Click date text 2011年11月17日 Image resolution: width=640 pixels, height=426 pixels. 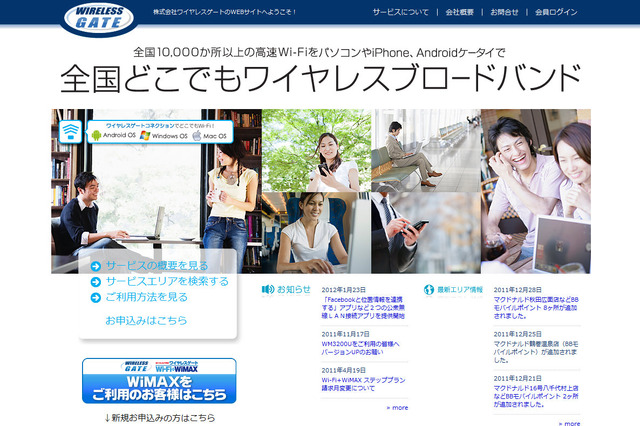pyautogui.click(x=346, y=334)
